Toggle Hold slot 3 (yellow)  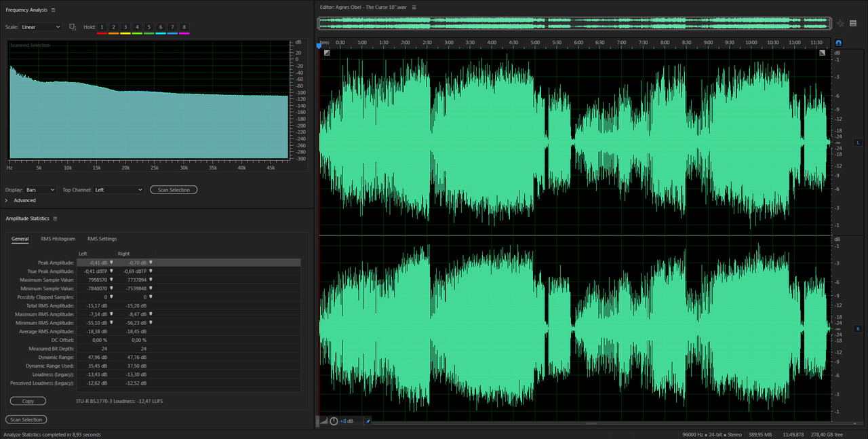point(125,27)
